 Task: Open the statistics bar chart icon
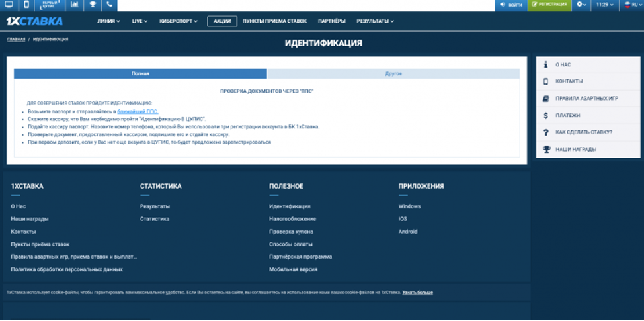(74, 5)
